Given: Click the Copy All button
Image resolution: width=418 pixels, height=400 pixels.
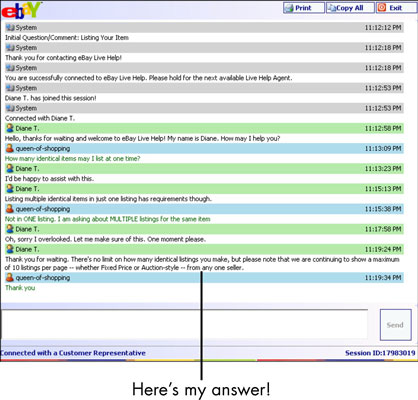Looking at the screenshot, I should (x=350, y=8).
